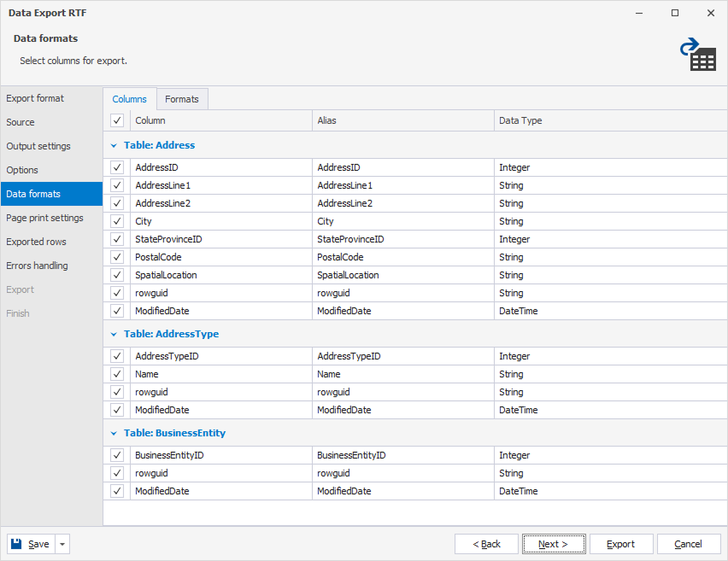
Task: Navigate to the Options page
Action: [x=51, y=170]
